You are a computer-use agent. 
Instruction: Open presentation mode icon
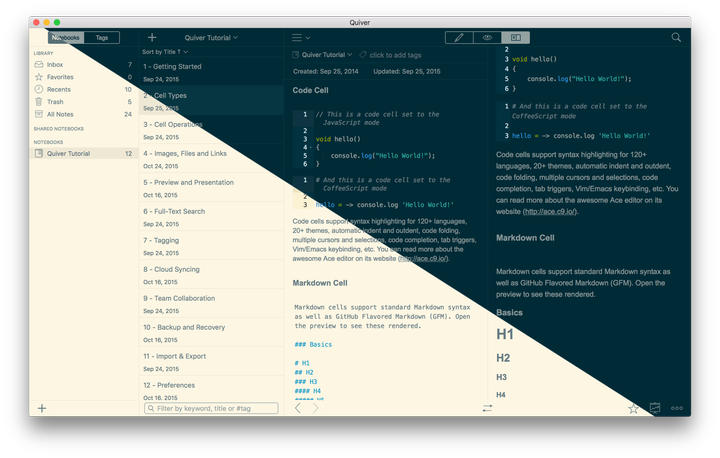655,408
